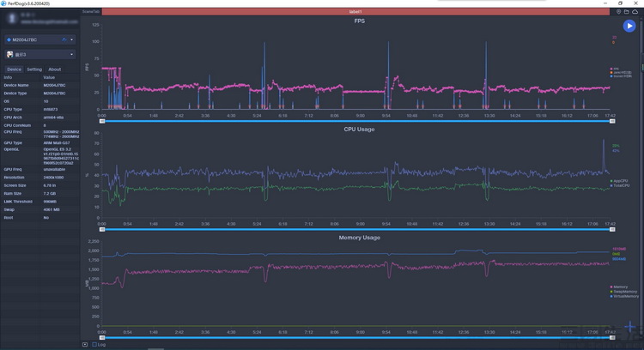
Task: Select the CPU Freq row
Action: [x=39, y=134]
